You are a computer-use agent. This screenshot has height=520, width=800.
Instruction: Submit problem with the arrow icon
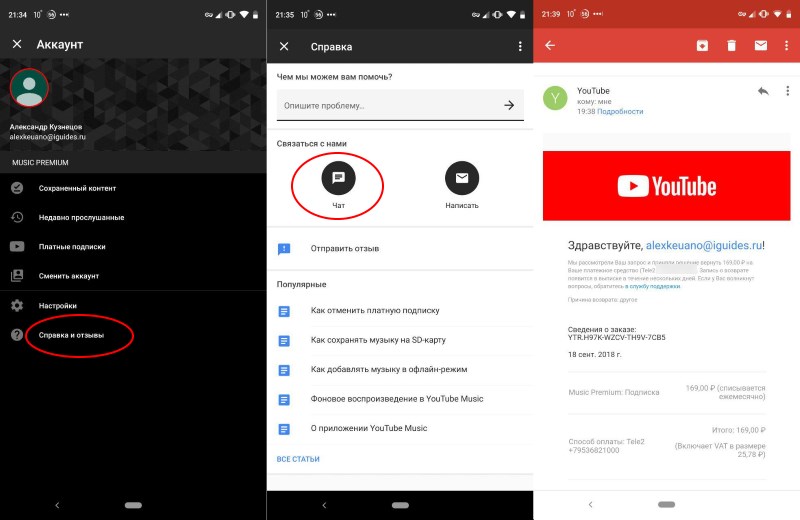[x=509, y=105]
